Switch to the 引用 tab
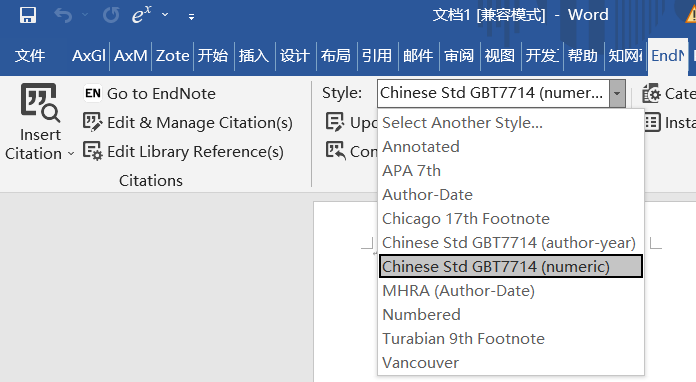696x382 pixels. point(377,56)
